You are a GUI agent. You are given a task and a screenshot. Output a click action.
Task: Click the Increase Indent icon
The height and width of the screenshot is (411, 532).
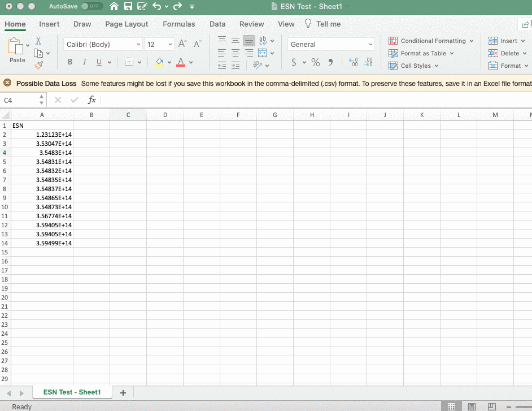236,65
